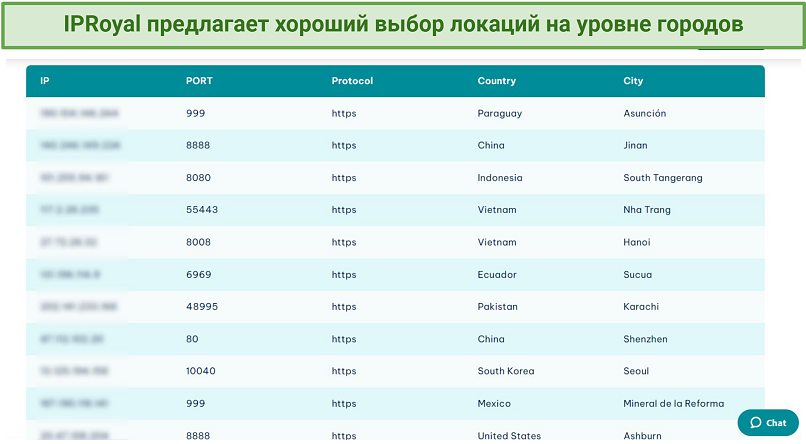Click the blurred IP in Paraguay row
The height and width of the screenshot is (444, 806).
(79, 113)
